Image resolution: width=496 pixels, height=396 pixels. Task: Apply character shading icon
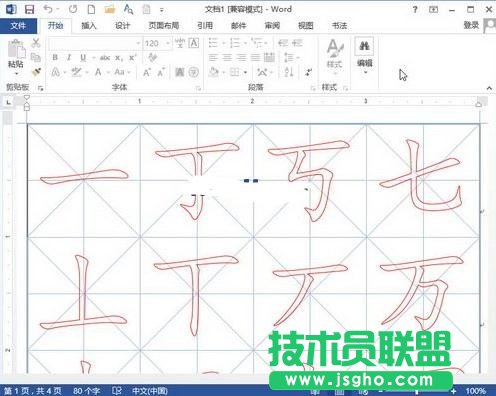[x=180, y=72]
